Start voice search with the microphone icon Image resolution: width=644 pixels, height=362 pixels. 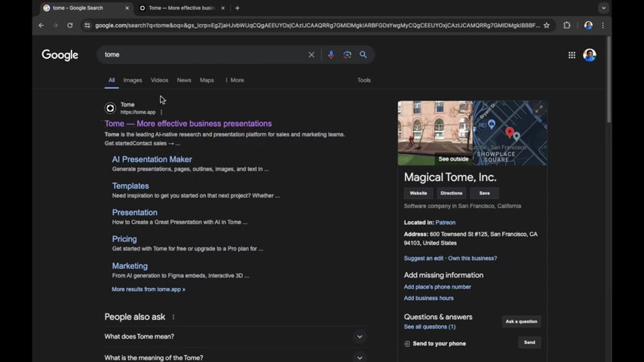click(331, 54)
